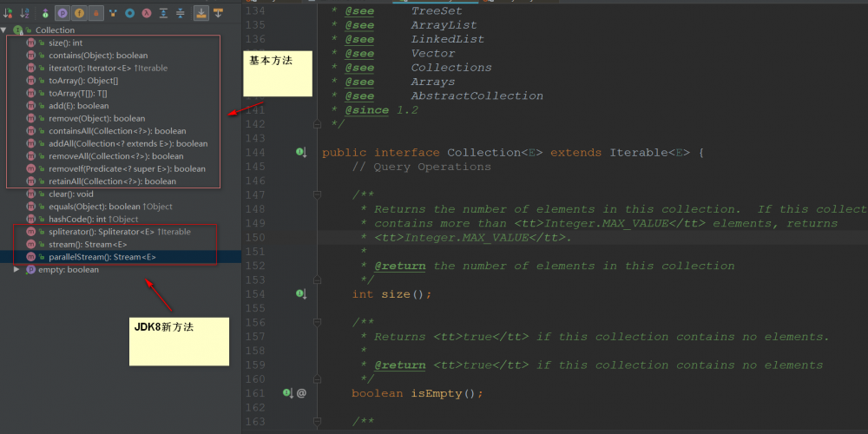Click implemented-marker gutter icon beside size()
Image resolution: width=868 pixels, height=434 pixels.
300,294
